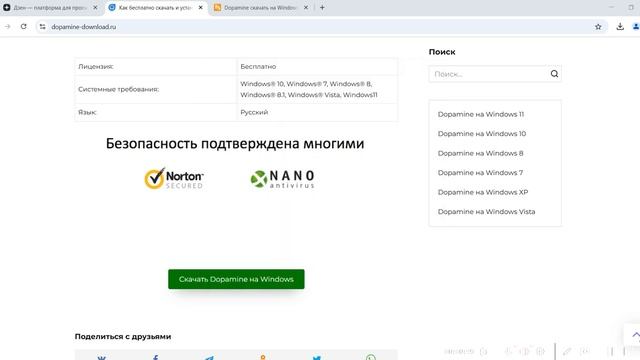Click the search magnifier icon in sidebar
Viewport: 640px width, 360px height.
click(554, 74)
